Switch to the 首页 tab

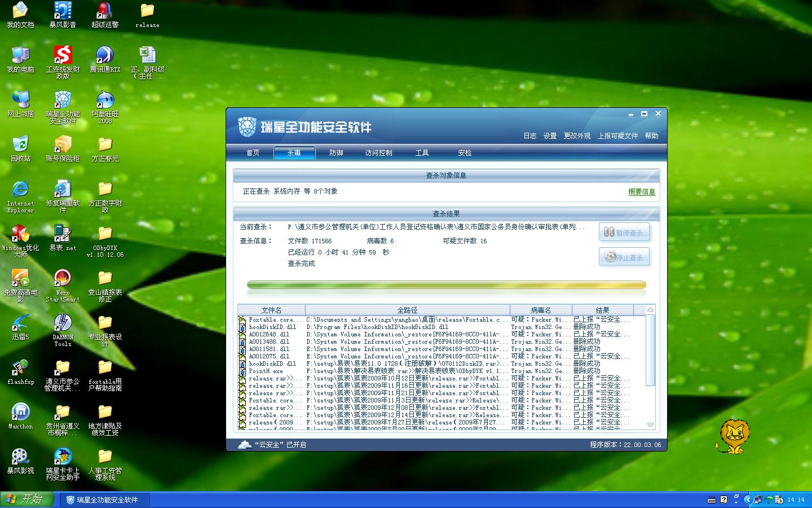(x=253, y=153)
